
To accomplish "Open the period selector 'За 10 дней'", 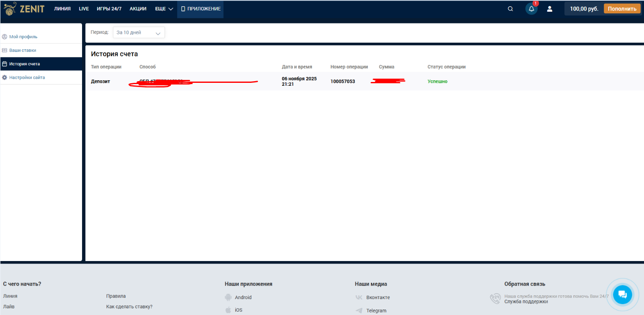I will [x=139, y=33].
